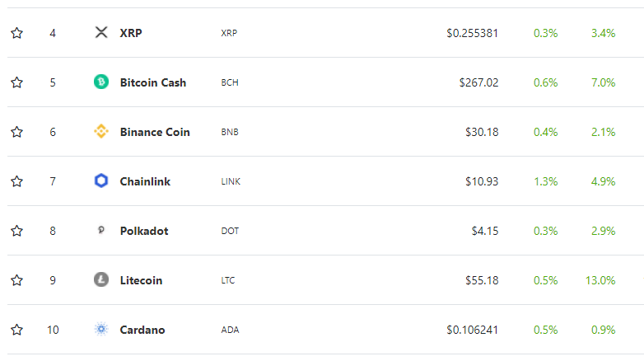644x361 pixels.
Task: Click the Polkadot logo icon
Action: click(x=101, y=230)
